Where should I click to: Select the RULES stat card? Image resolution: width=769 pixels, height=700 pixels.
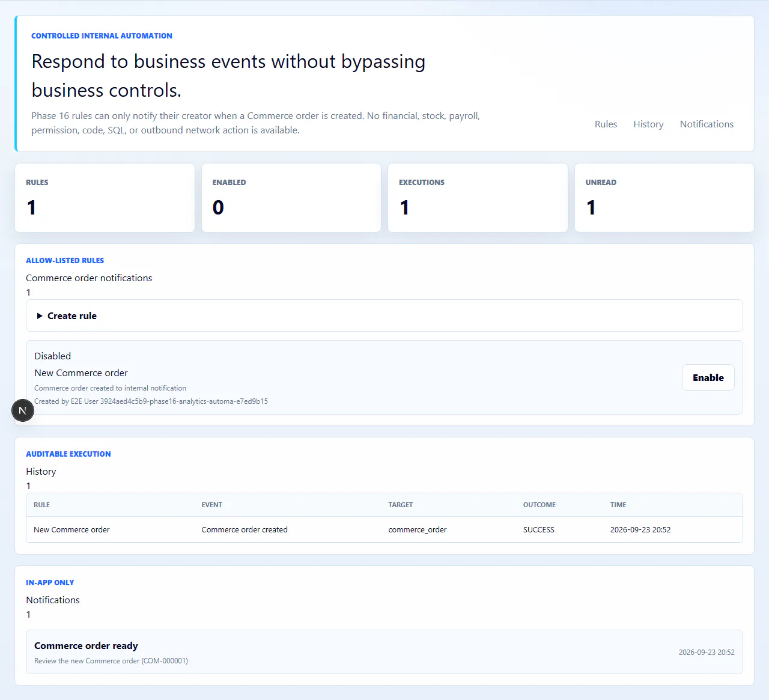click(x=105, y=198)
